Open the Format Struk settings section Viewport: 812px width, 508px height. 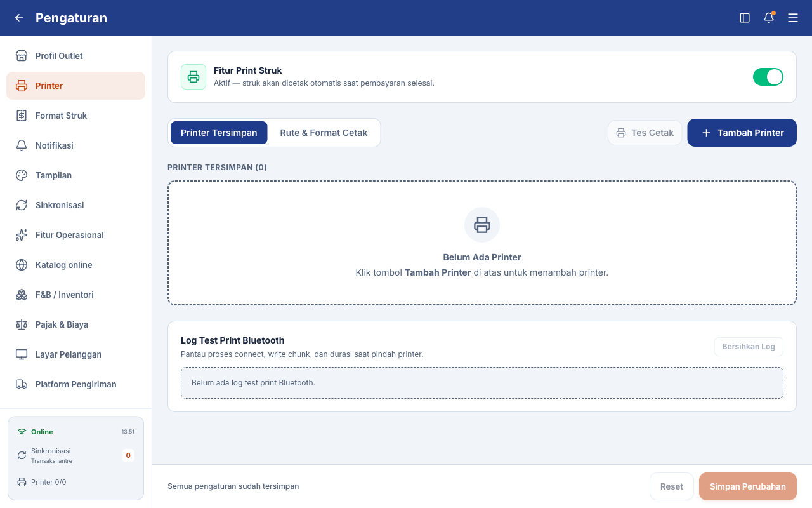click(76, 116)
